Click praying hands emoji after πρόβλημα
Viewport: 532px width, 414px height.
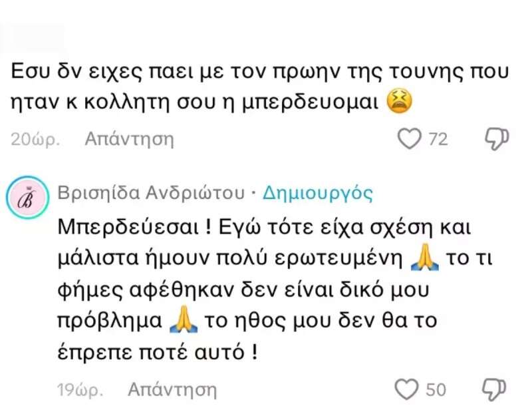(183, 319)
